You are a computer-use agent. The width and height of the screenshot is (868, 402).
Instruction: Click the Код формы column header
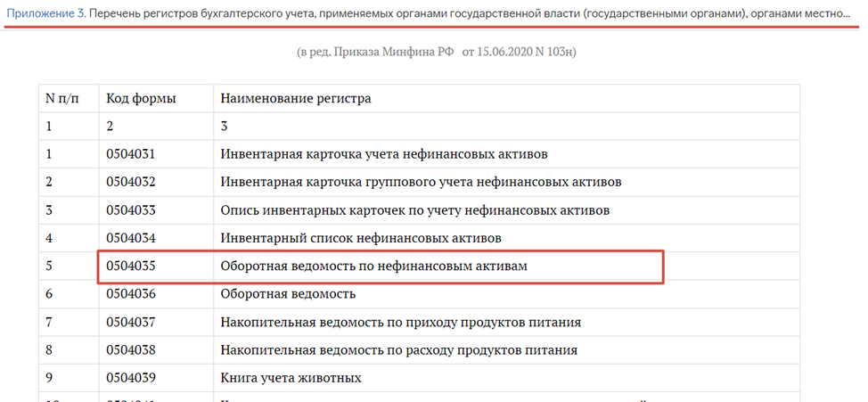point(141,99)
